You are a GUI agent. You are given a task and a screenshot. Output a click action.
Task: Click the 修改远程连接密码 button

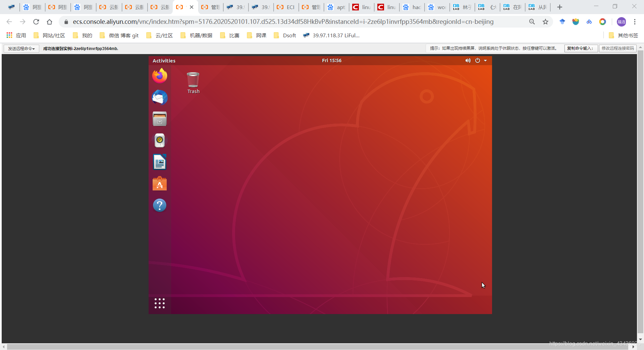[618, 48]
